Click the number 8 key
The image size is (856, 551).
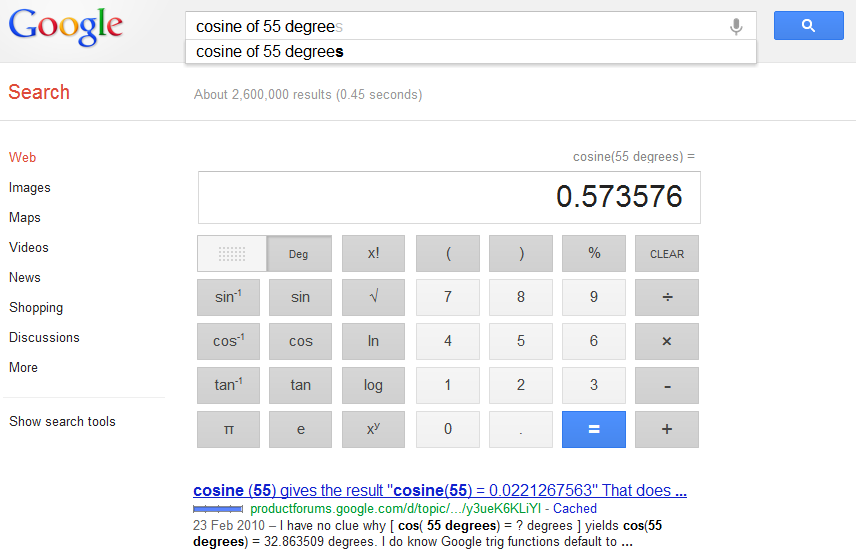(521, 298)
